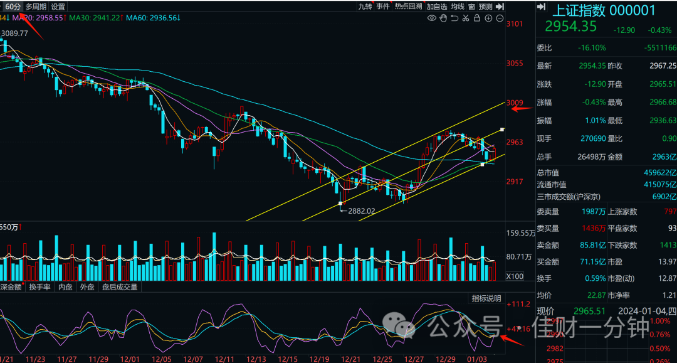This screenshot has width=678, height=363.
Task: Toggle the padlock lock icon
Action: pos(477,18)
